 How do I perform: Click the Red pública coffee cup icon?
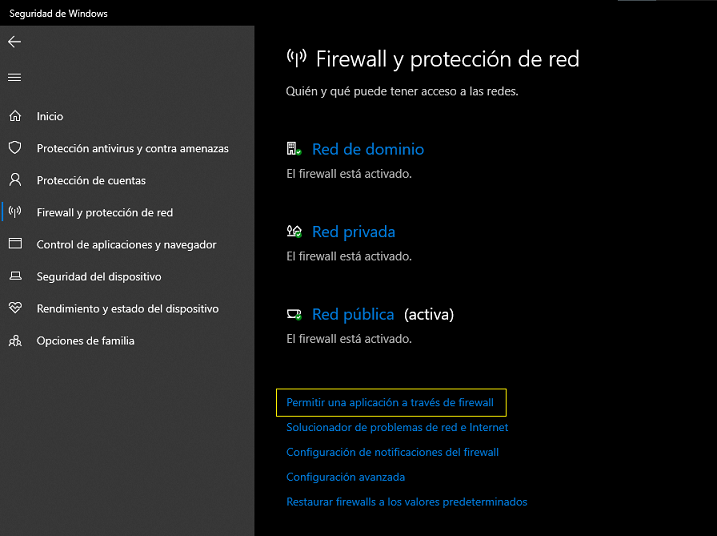point(294,314)
